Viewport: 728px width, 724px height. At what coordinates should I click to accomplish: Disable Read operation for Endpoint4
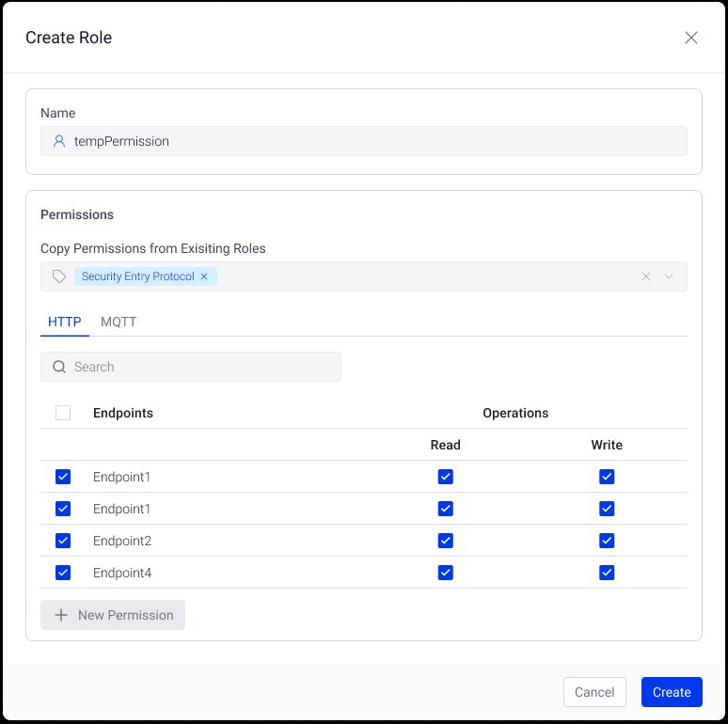446,573
